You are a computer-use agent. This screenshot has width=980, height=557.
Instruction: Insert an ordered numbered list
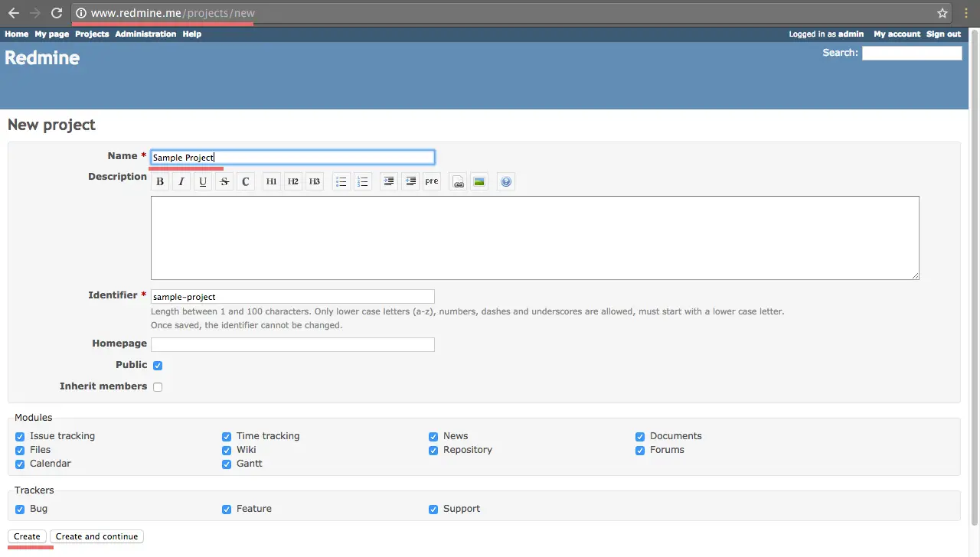[363, 181]
